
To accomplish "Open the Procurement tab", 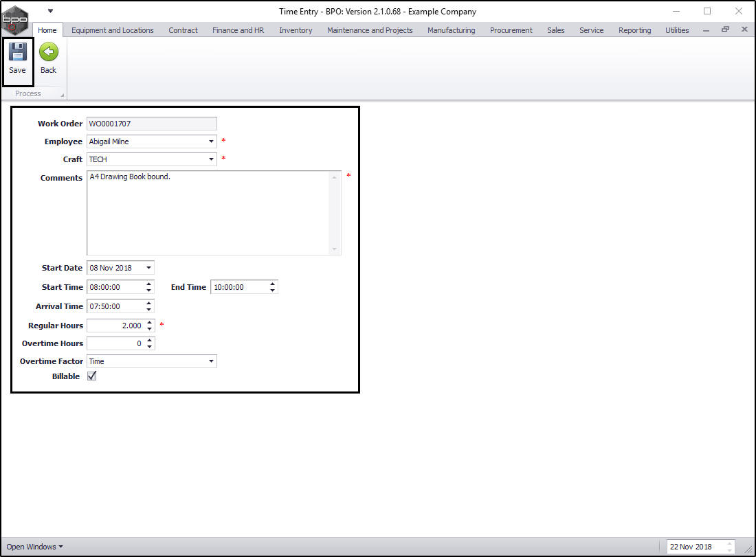I will (x=511, y=30).
